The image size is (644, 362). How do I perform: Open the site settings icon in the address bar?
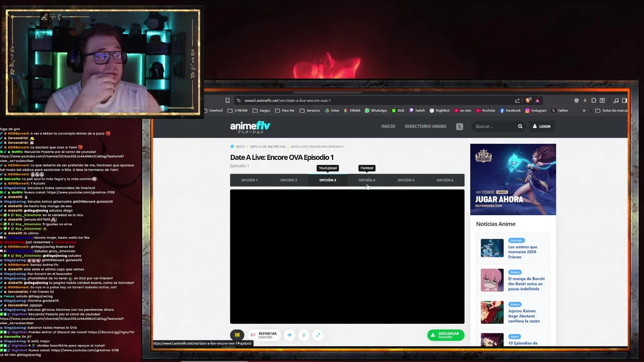[238, 101]
